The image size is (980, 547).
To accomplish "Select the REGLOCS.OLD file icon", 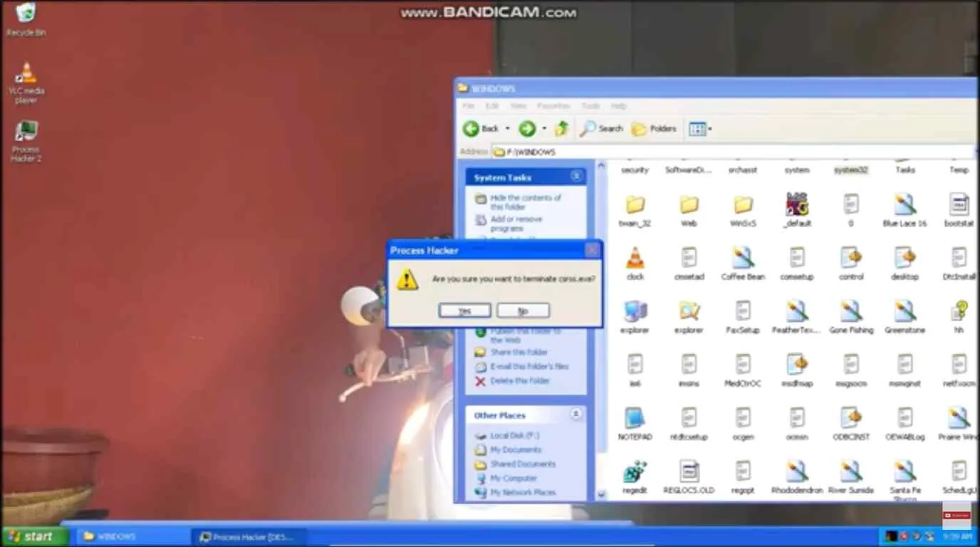I will [689, 478].
